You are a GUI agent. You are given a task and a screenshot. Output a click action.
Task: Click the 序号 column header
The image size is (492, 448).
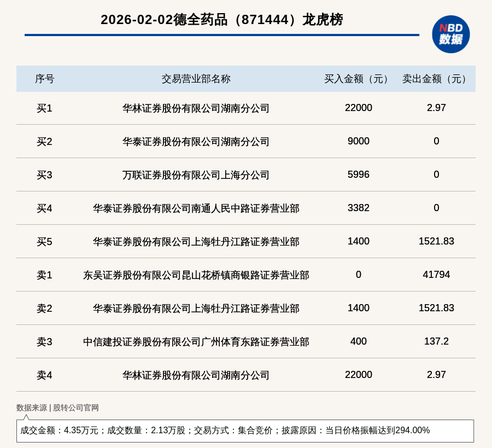(x=44, y=79)
